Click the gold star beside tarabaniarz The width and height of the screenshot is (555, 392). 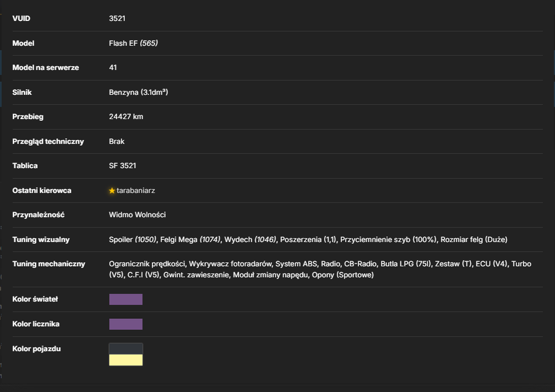click(x=112, y=191)
